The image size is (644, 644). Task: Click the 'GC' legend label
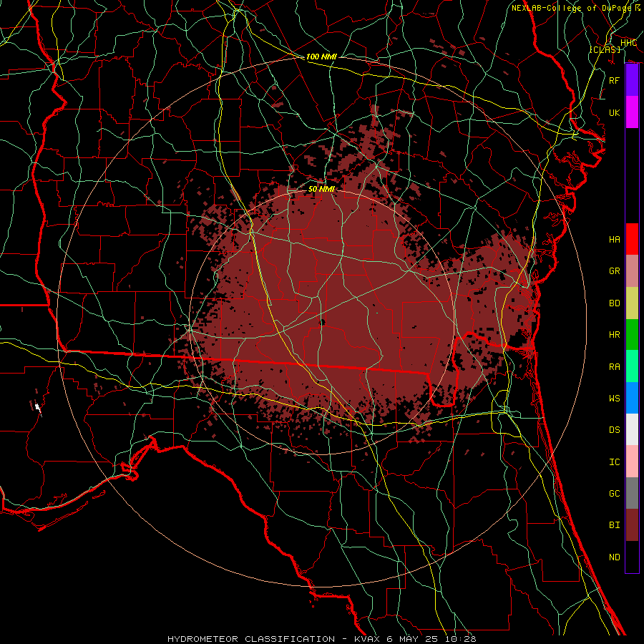tap(614, 494)
